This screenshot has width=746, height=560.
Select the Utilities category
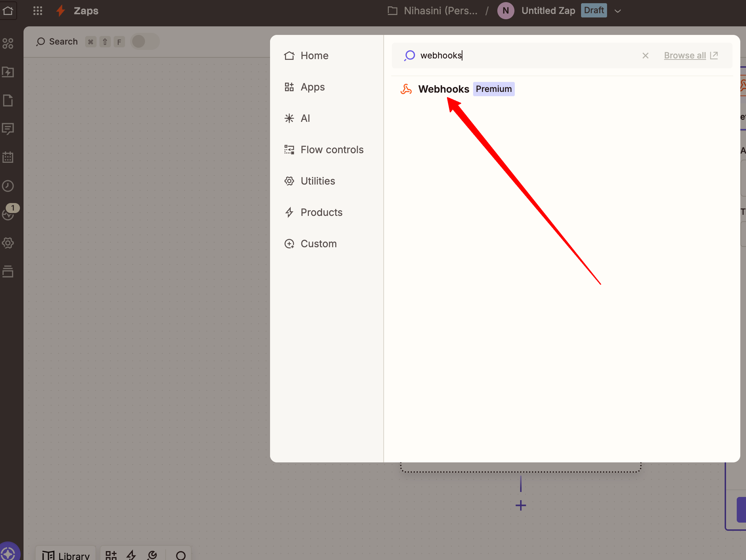click(x=317, y=181)
